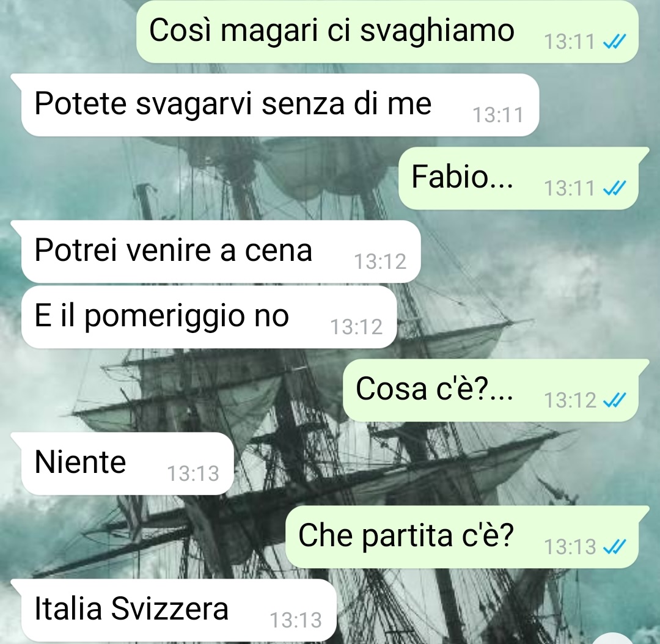Tap the 13:13 timestamp next to 'Niente'
The width and height of the screenshot is (660, 644).
coord(193,474)
